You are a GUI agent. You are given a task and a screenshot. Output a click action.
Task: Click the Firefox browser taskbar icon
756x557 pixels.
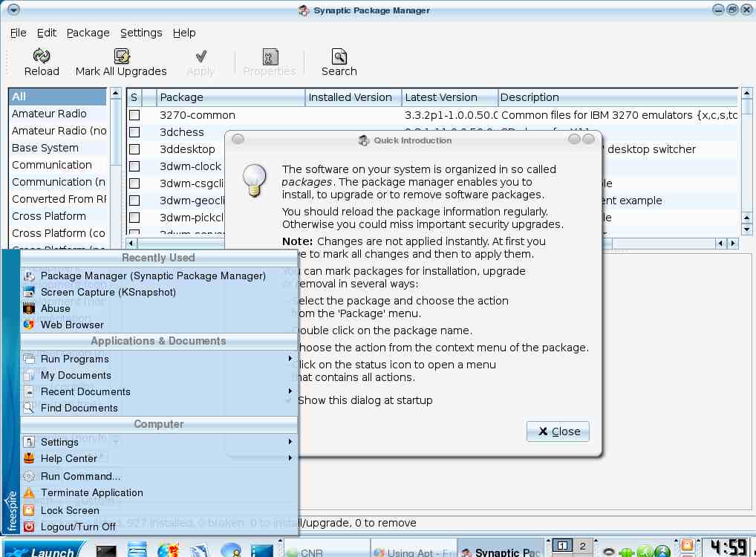tap(169, 550)
